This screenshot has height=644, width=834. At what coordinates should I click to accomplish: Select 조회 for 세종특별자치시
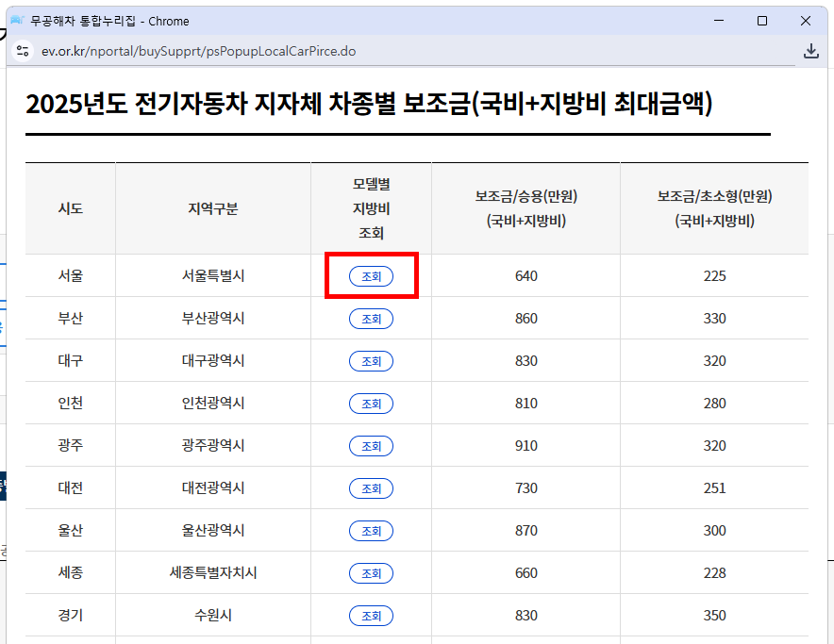371,572
